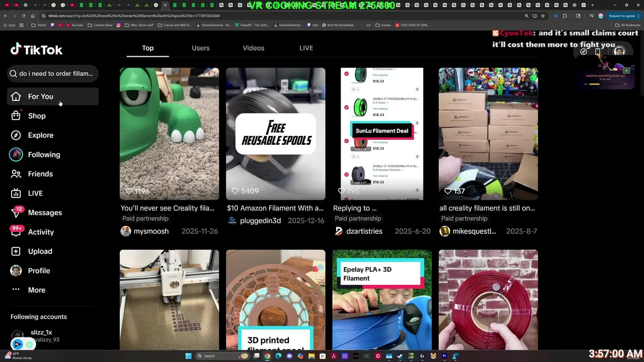Open the Shop section in sidebar

coord(52,116)
